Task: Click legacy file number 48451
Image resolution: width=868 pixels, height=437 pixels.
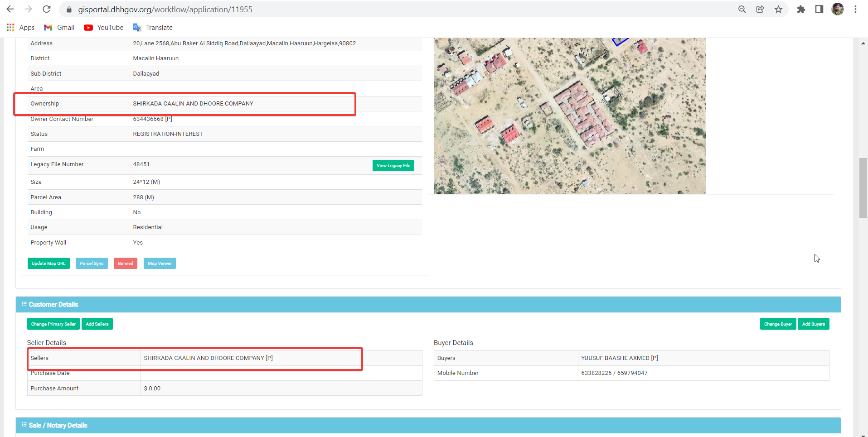Action: pyautogui.click(x=141, y=164)
